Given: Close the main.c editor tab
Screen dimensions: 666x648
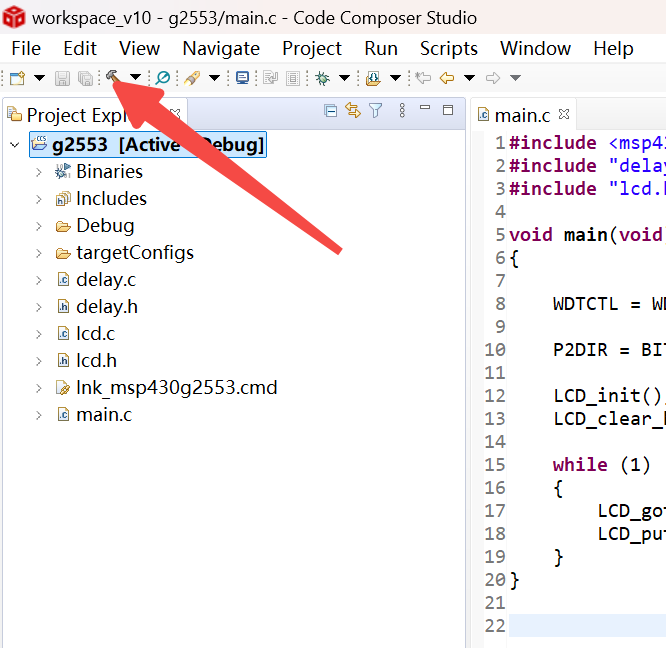Looking at the screenshot, I should point(564,114).
